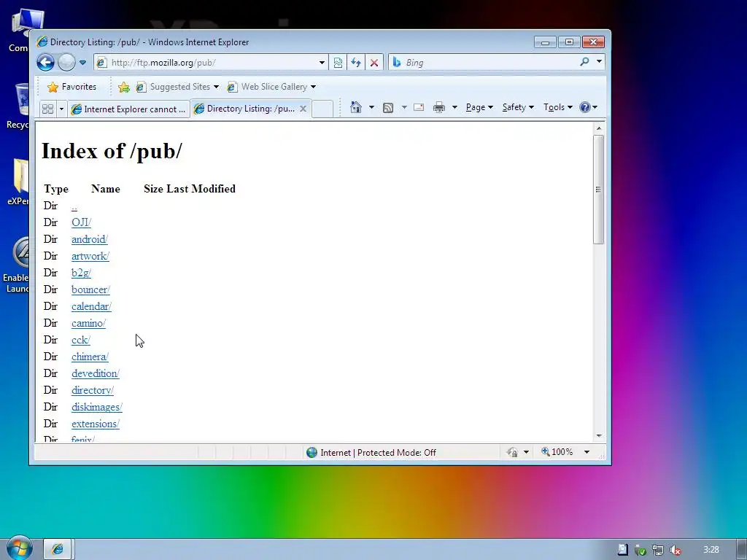Open the search provider dropdown arrow

599,62
